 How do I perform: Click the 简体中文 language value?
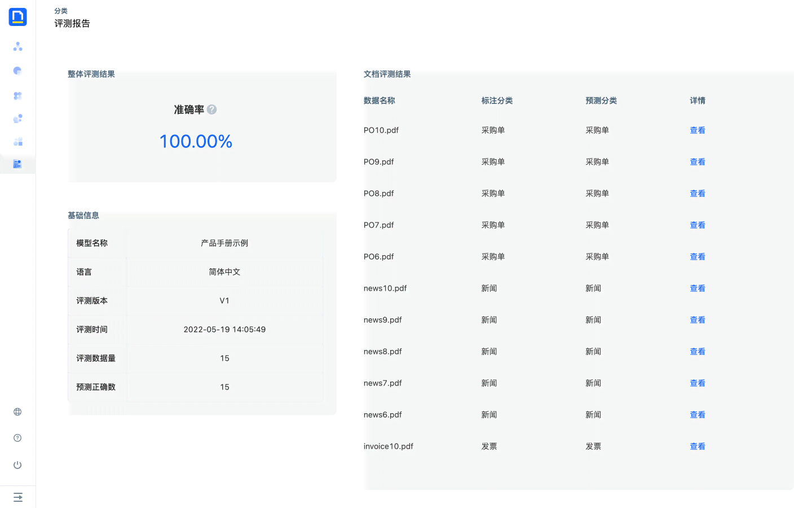224,272
